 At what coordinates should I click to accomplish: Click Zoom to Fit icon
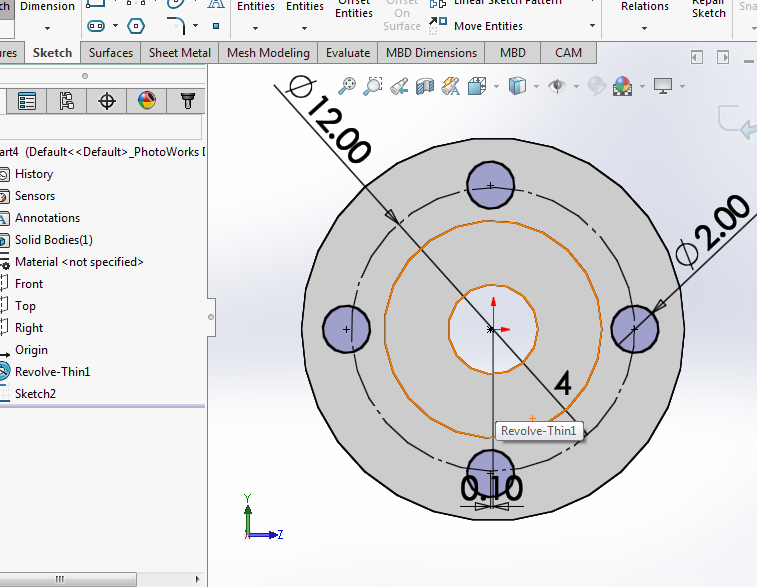coord(347,86)
